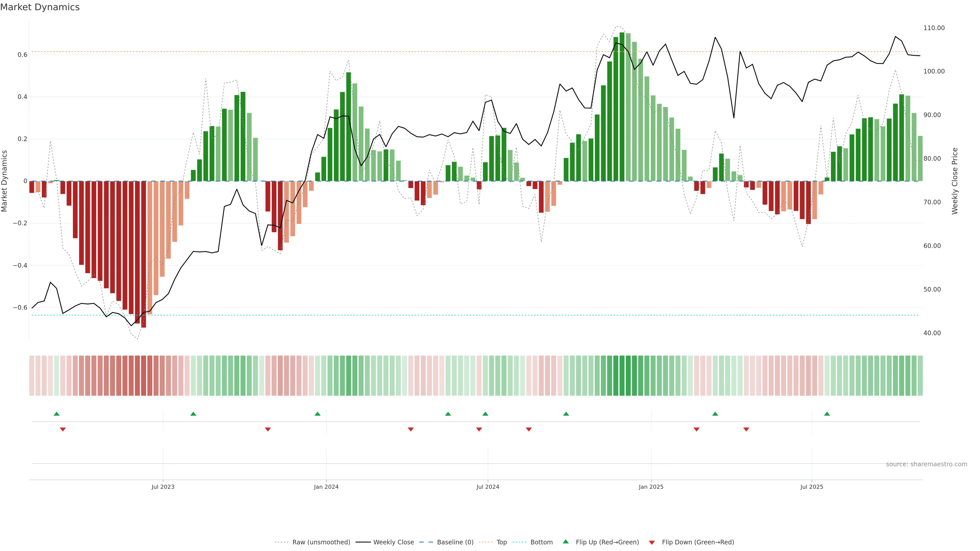This screenshot has width=980, height=551.
Task: Toggle the Weekly Close series in legend
Action: [393, 542]
